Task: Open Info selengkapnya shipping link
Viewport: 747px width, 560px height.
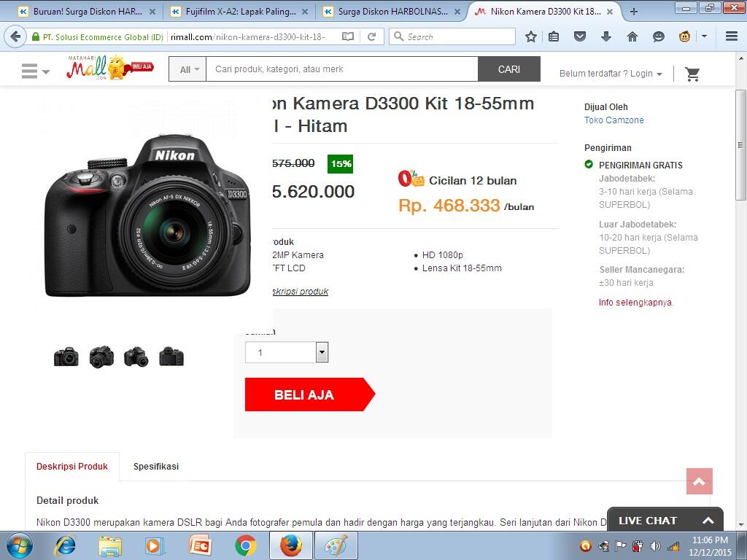Action: point(635,302)
